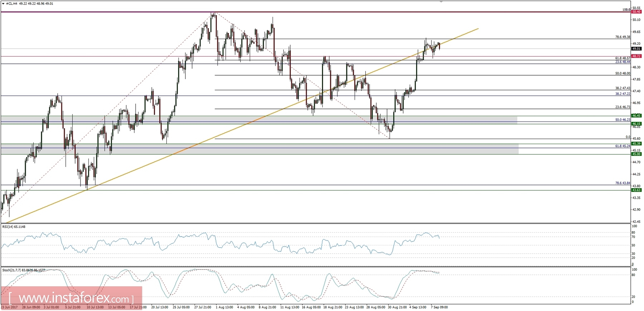Image resolution: width=644 pixels, height=311 pixels.
Task: Click the 27 Jul 21:00 time axis label
Action: point(203,307)
